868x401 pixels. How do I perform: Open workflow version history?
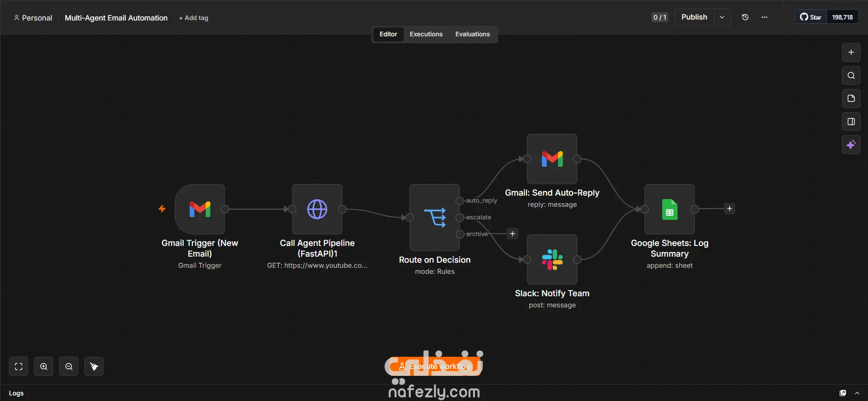[745, 17]
